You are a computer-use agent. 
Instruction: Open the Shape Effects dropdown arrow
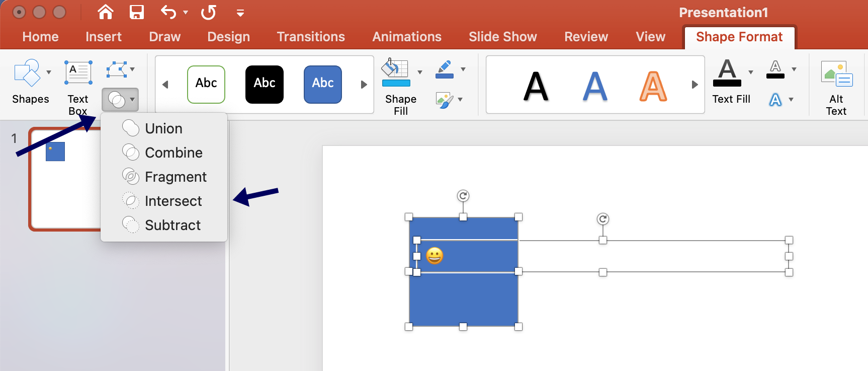(x=460, y=100)
